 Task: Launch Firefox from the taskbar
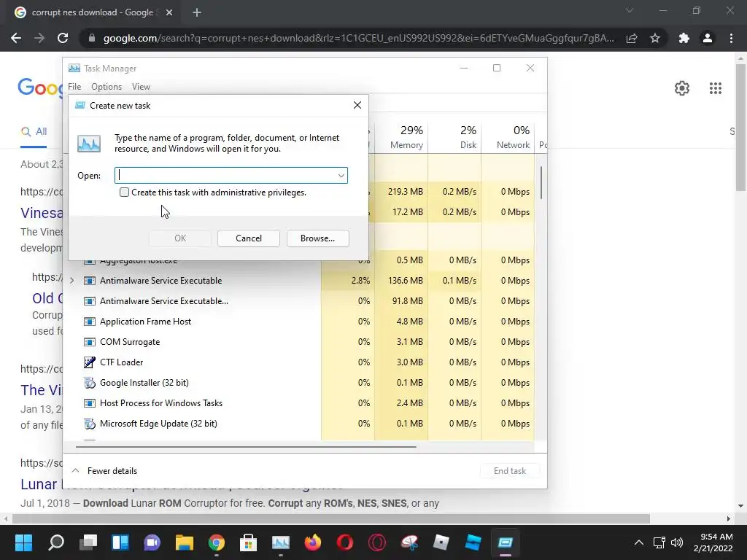click(x=313, y=542)
